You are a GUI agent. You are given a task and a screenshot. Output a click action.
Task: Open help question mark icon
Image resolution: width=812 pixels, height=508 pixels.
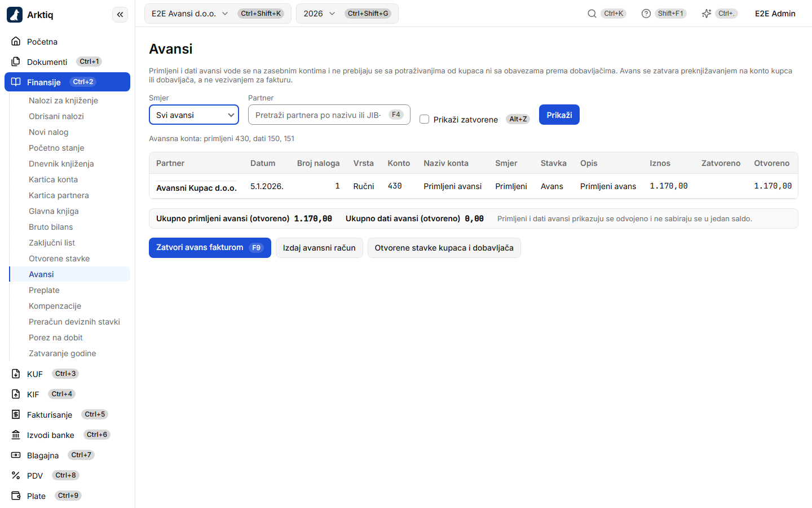click(x=646, y=14)
